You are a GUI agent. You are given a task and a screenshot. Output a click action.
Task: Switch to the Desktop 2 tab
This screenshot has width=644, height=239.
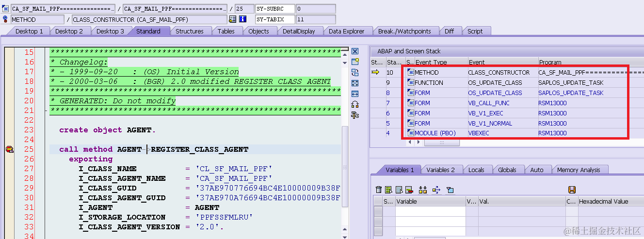(69, 31)
